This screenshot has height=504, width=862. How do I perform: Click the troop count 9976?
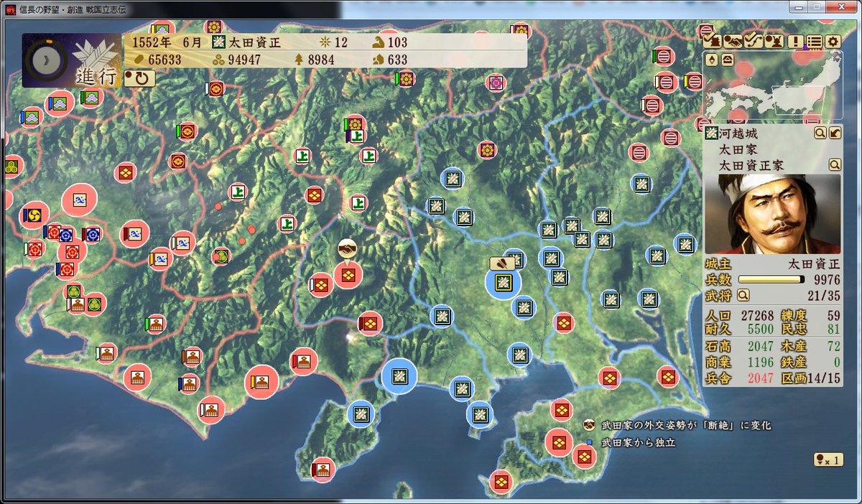[826, 279]
